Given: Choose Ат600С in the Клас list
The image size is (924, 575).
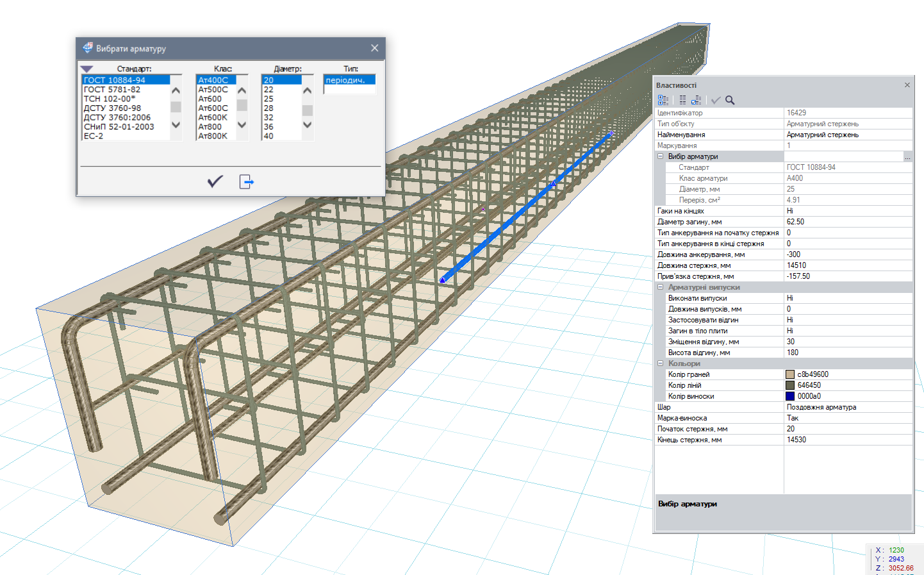Looking at the screenshot, I should (213, 108).
